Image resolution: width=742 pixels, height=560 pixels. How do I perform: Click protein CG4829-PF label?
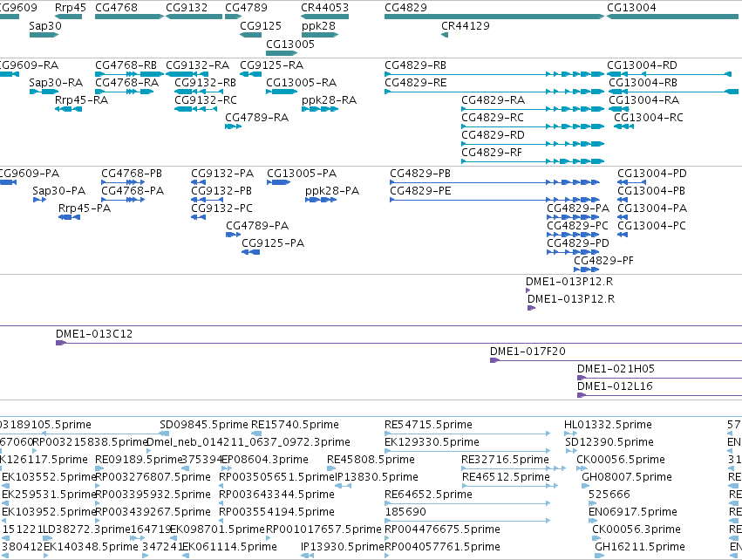[603, 260]
